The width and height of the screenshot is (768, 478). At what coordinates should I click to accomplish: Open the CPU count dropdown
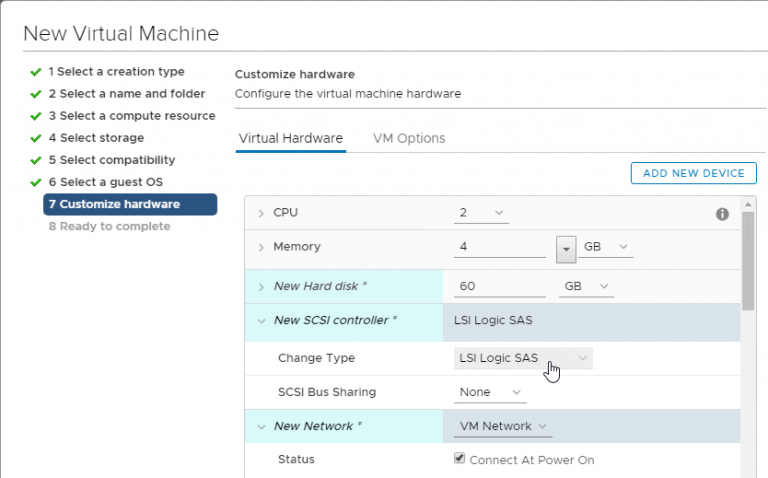pyautogui.click(x=483, y=213)
